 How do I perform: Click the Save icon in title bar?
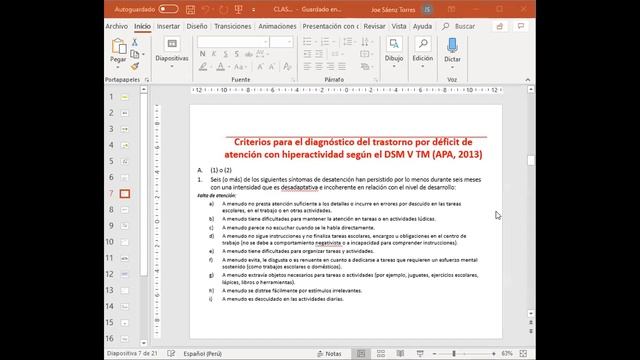[190, 9]
